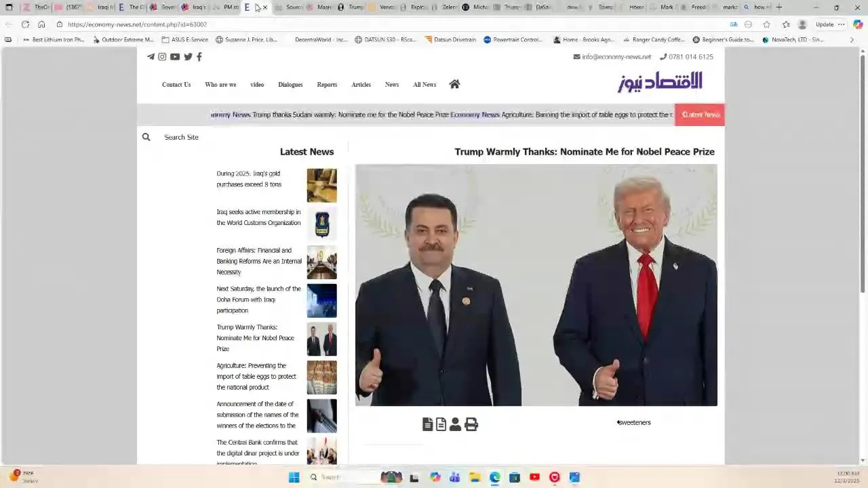Screen dimensions: 868x488
Task: Open the Ranger Candy Coffee bookmark
Action: pos(654,39)
